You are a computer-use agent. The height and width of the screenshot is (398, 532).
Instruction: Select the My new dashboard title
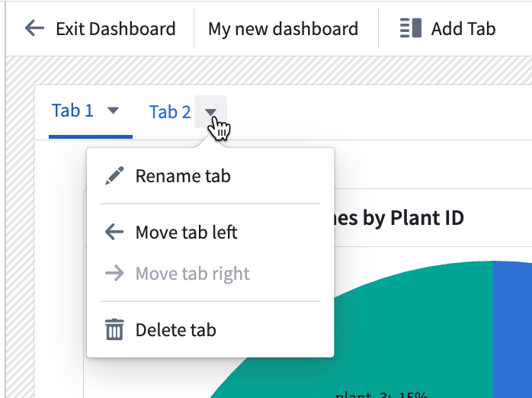tap(283, 28)
